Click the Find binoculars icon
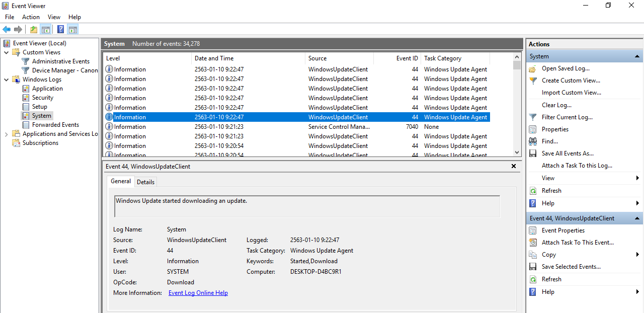Image resolution: width=644 pixels, height=313 pixels. [533, 141]
